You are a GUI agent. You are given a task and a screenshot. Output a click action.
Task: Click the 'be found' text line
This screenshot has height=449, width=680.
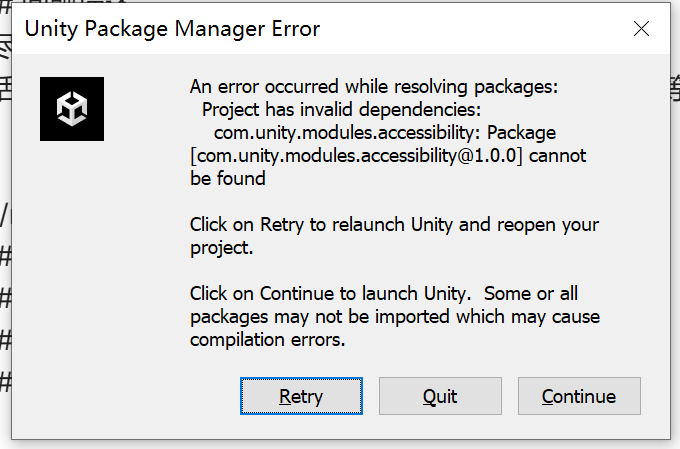(x=228, y=179)
